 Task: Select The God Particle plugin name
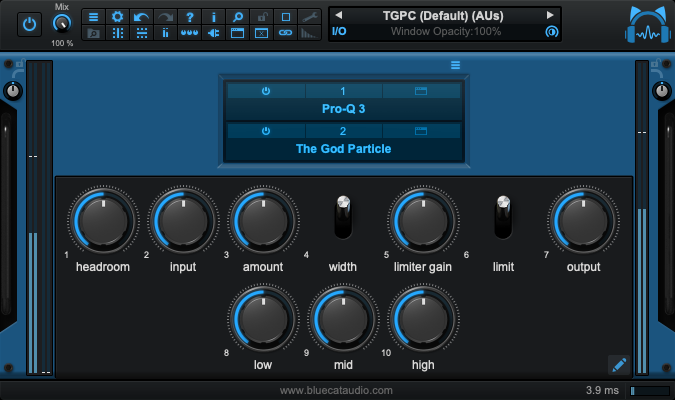[344, 149]
